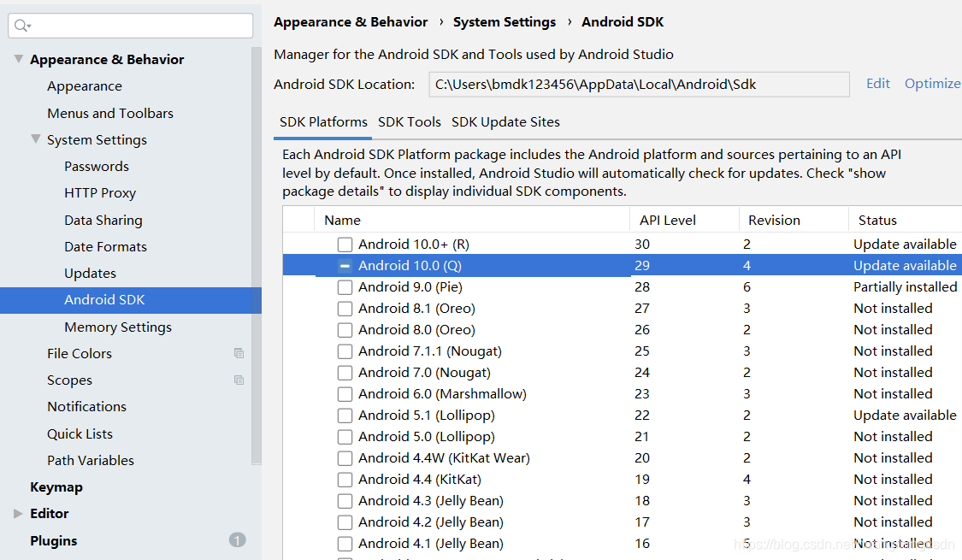The image size is (962, 560).
Task: Tick the Android 8.0 (Oreo) checkbox
Action: point(345,330)
